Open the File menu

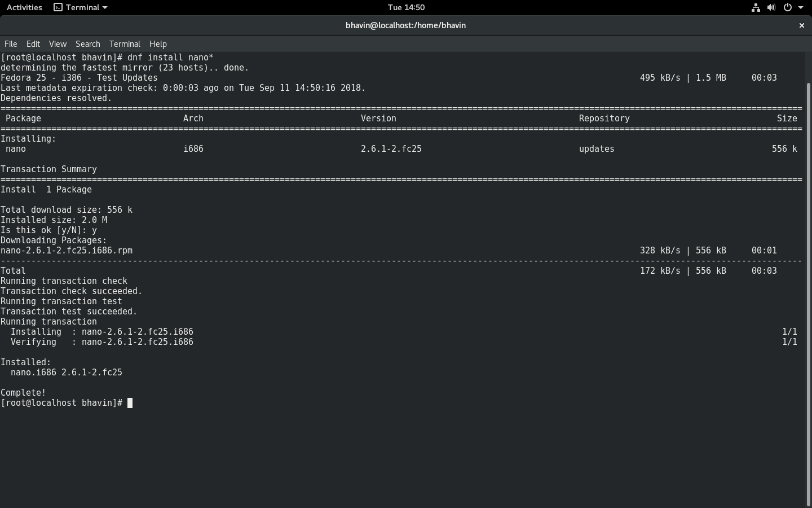coord(10,44)
